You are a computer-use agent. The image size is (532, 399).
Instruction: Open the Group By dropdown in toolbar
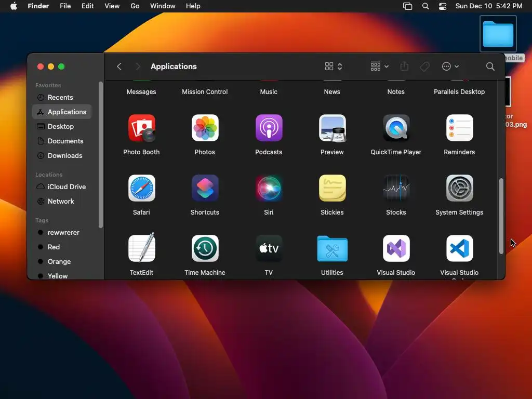tap(379, 66)
